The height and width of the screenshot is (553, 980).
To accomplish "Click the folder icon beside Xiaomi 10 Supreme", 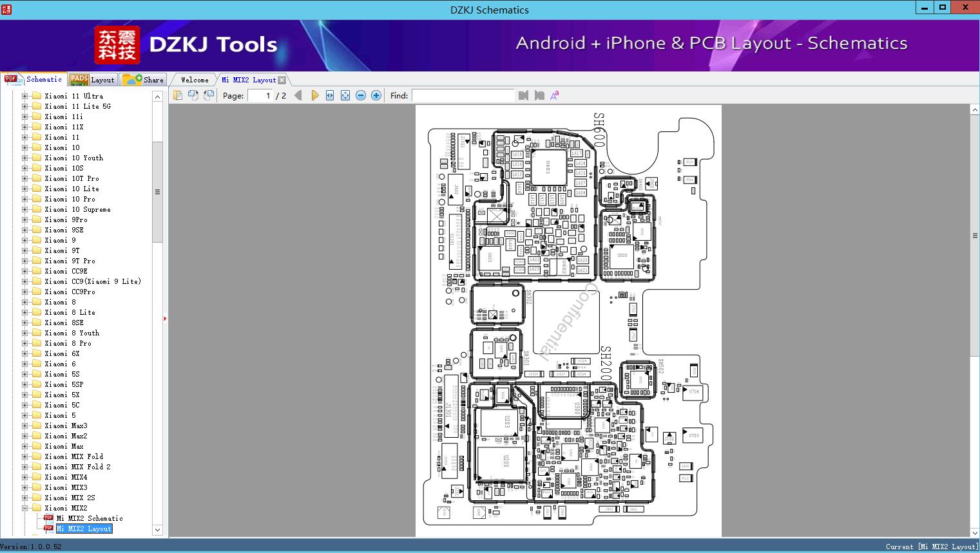I will (37, 209).
